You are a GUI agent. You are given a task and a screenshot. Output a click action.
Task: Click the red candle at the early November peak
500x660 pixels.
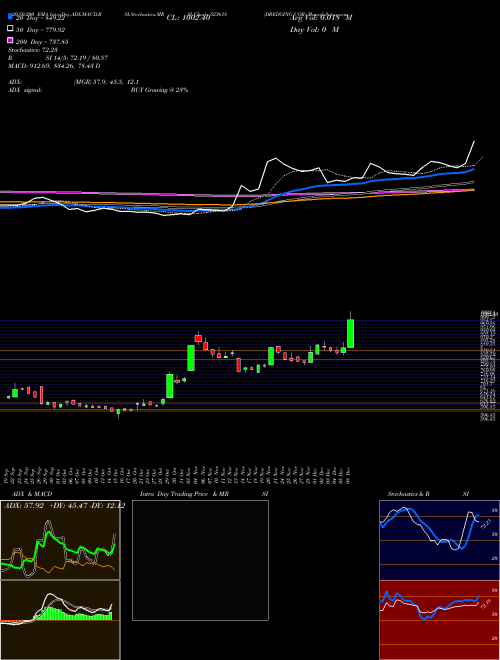tap(198, 338)
